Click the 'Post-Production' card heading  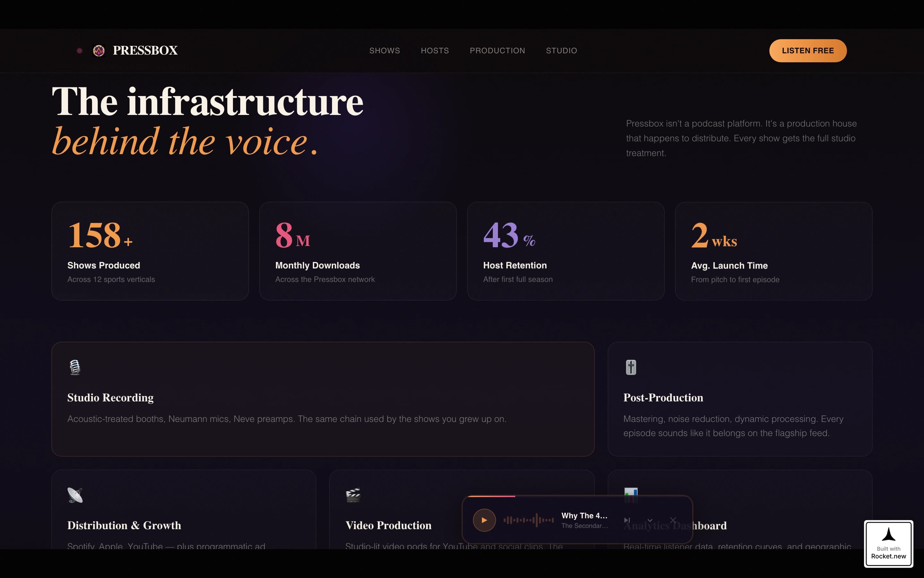pos(663,397)
